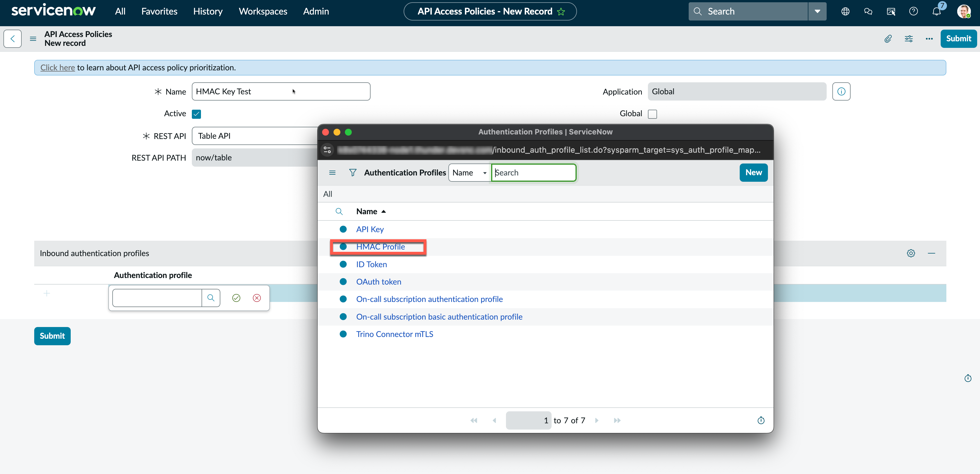This screenshot has width=980, height=474.
Task: Click the bottom Submit button
Action: [52, 336]
